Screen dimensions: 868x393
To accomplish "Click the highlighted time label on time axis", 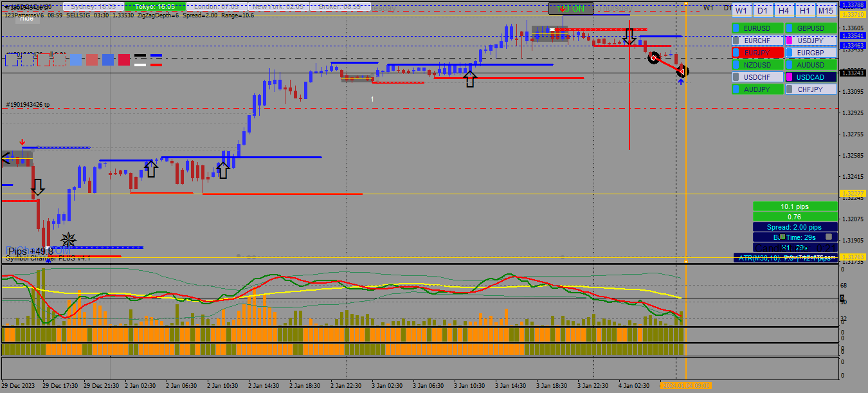I will tap(685, 385).
